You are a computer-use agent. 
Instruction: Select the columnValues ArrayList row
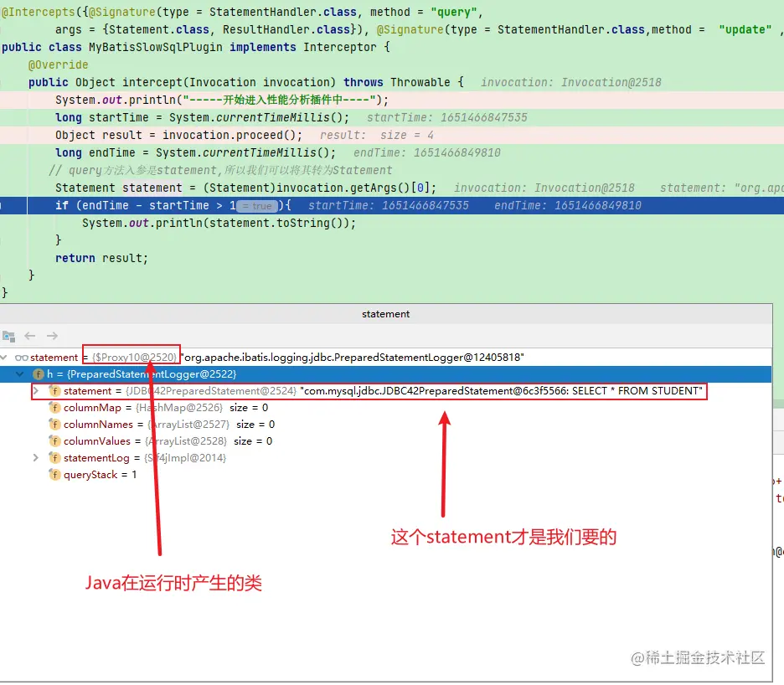coord(385,441)
